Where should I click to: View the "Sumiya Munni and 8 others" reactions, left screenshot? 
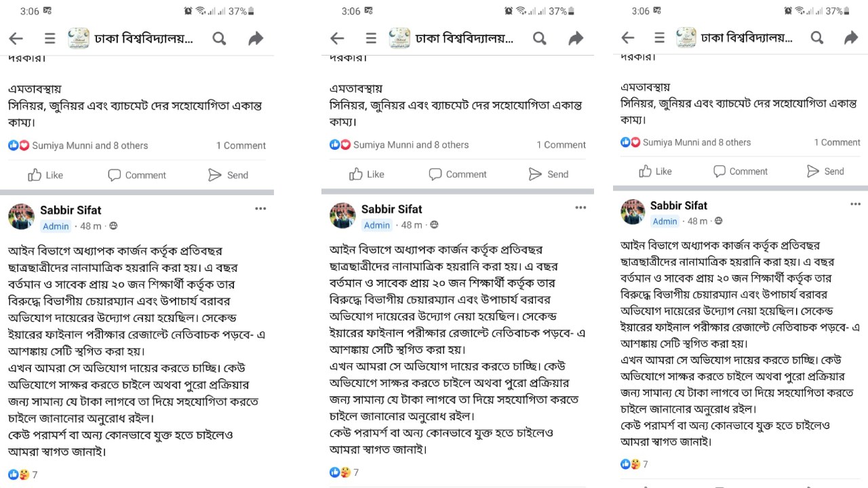[90, 145]
